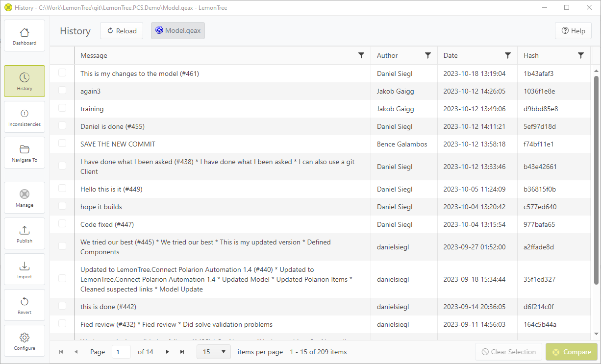Screen dimensions: 601x364
Task: Click the vertical scrollbar thumb
Action: 596,180
